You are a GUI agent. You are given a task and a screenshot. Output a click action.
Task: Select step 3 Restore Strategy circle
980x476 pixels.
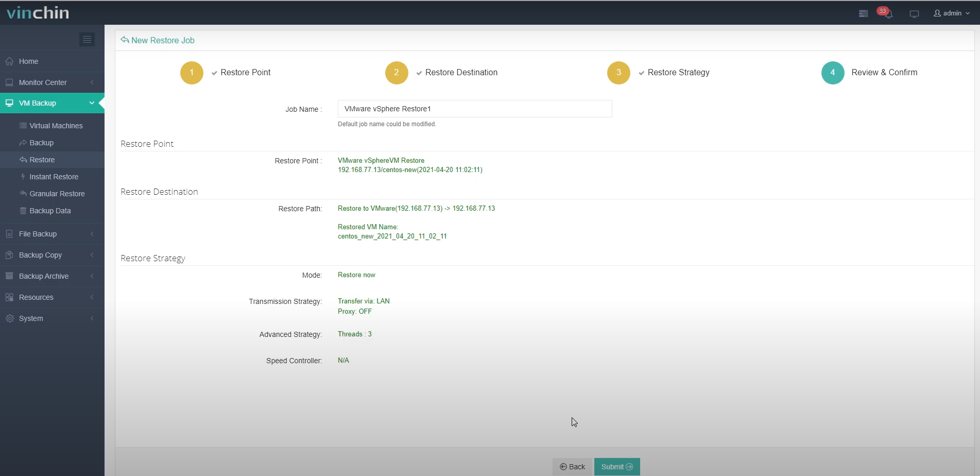(618, 73)
